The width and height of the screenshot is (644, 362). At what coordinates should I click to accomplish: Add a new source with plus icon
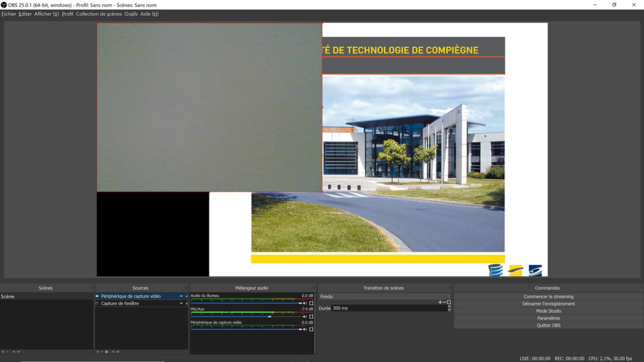98,352
